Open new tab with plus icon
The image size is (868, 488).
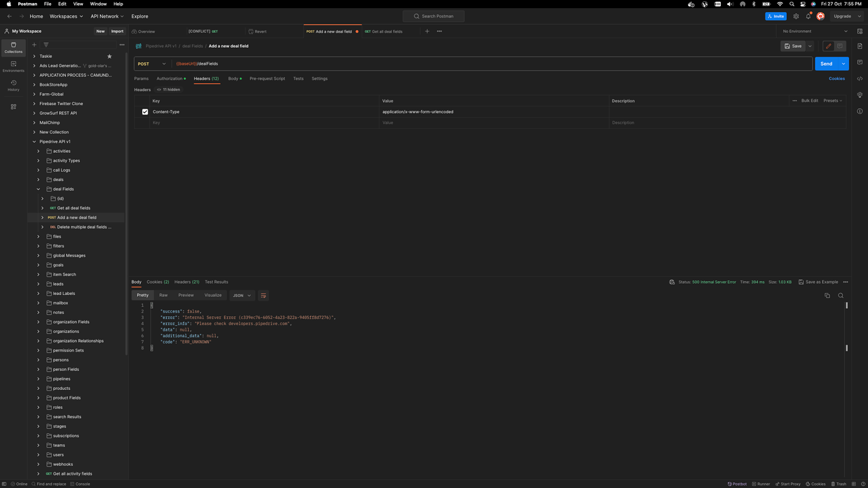pyautogui.click(x=427, y=31)
